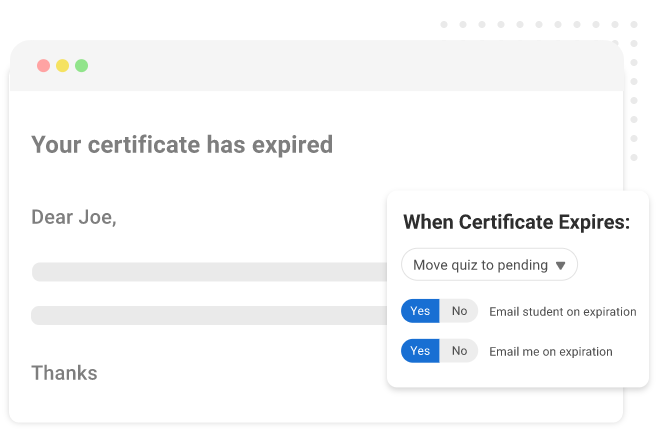The image size is (662, 432).
Task: Click the word pending in the dropdown
Action: (x=523, y=265)
